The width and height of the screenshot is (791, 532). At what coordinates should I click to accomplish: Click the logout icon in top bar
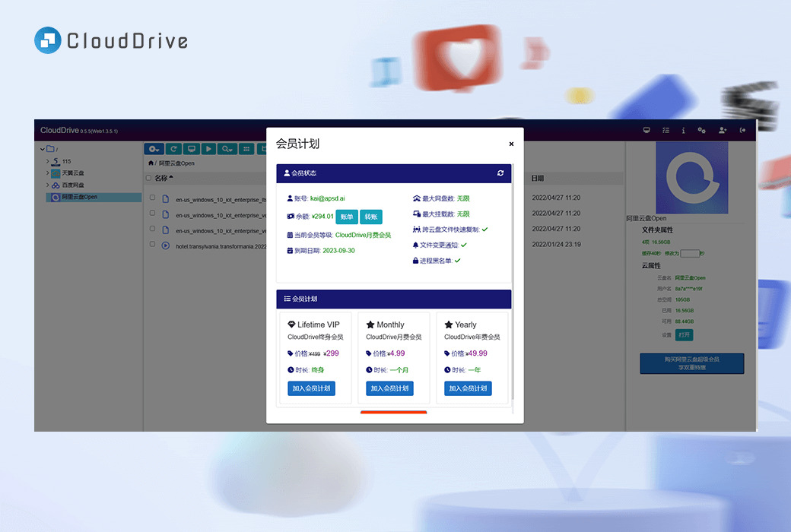pyautogui.click(x=742, y=130)
